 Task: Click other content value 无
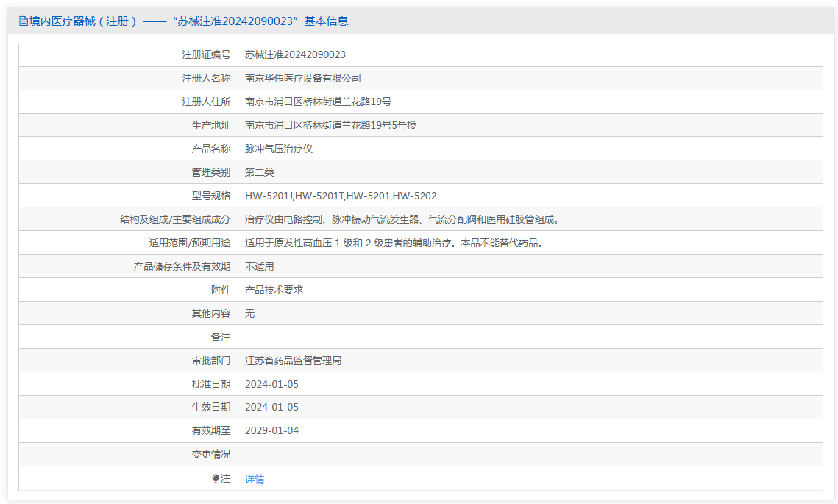click(249, 313)
